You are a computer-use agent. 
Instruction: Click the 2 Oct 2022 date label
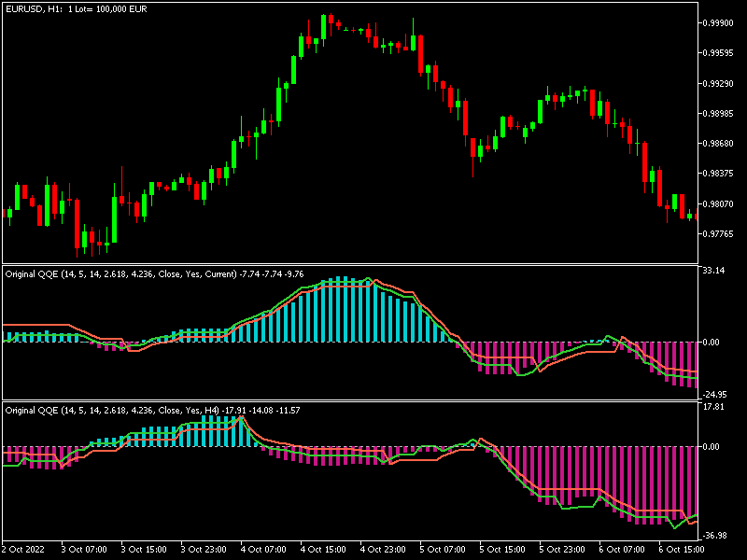tap(22, 549)
